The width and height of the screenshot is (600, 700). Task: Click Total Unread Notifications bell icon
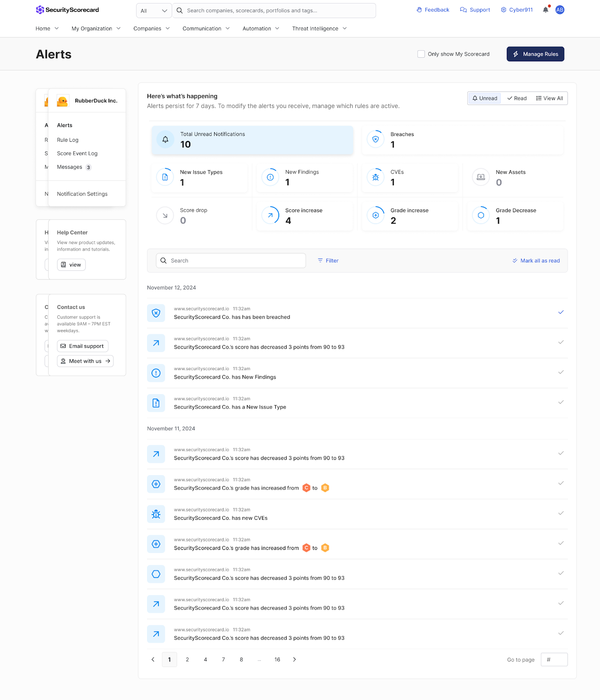[x=165, y=140]
